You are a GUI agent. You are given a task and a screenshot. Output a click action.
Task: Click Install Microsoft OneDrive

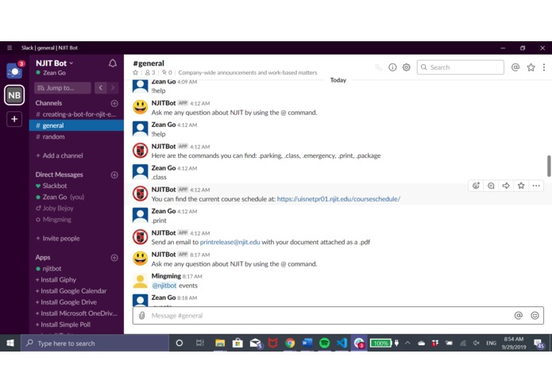pyautogui.click(x=76, y=313)
